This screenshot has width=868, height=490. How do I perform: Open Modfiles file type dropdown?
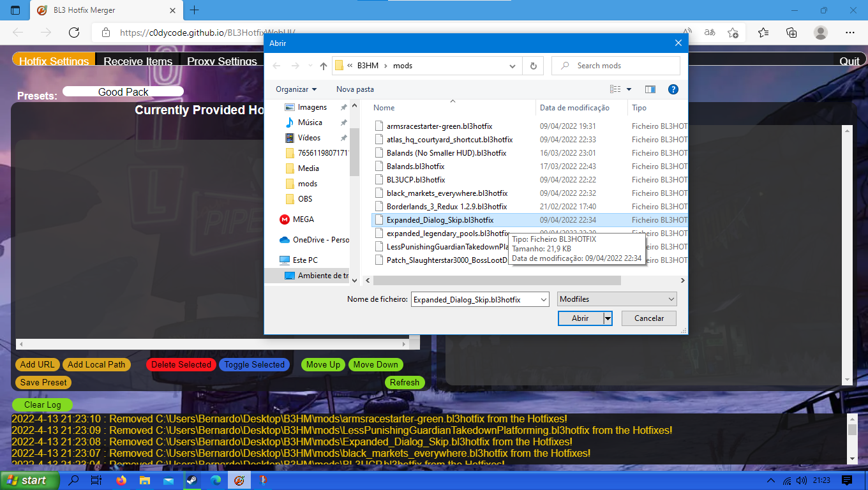point(617,299)
